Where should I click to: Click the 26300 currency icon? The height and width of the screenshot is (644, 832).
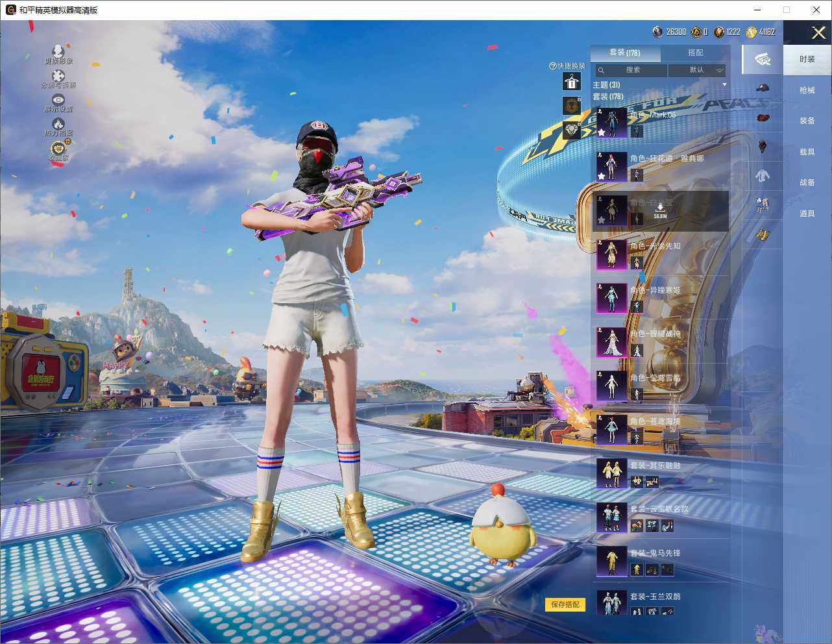coord(657,32)
